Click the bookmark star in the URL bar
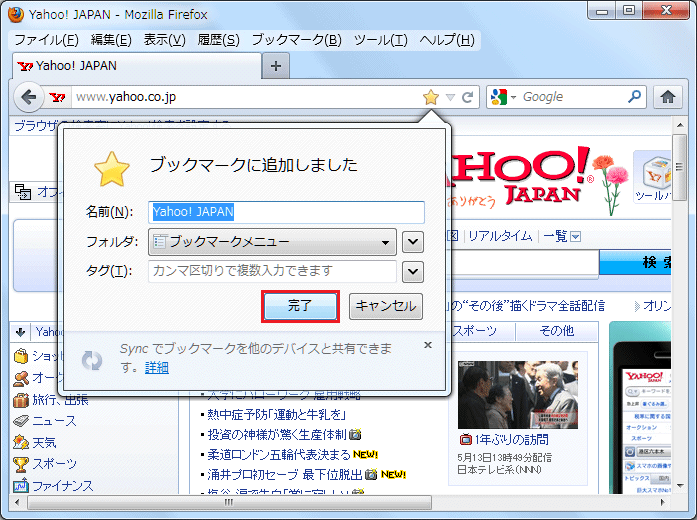 pyautogui.click(x=431, y=97)
